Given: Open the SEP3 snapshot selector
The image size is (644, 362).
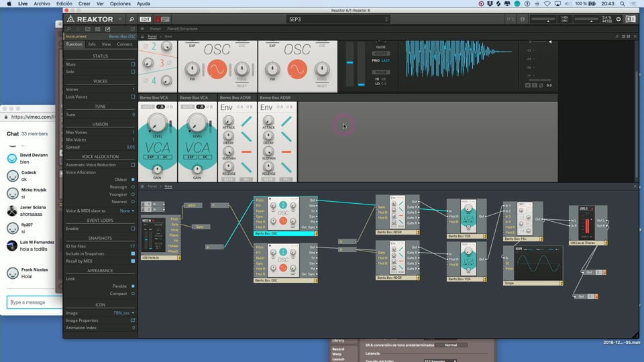Looking at the screenshot, I should pos(337,19).
